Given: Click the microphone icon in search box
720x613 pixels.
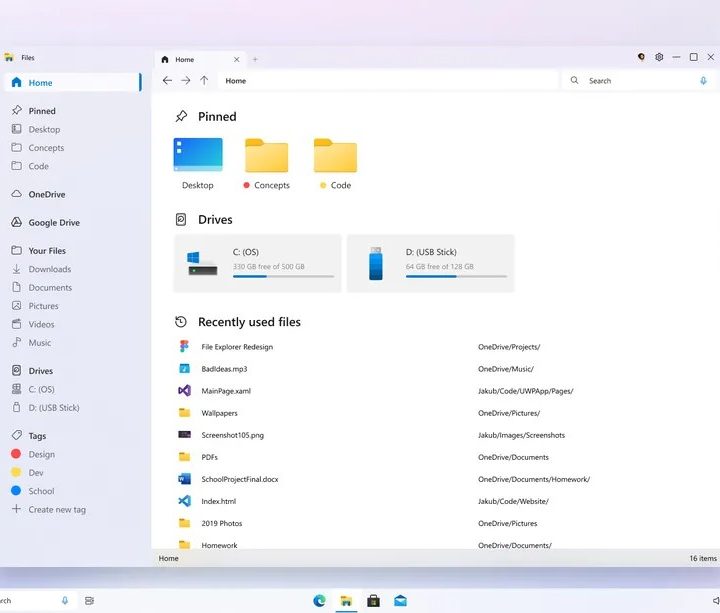Looking at the screenshot, I should point(704,81).
